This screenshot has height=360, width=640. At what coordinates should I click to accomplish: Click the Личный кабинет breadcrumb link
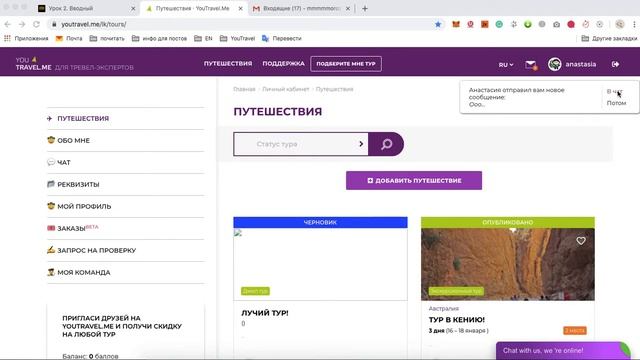(x=286, y=89)
